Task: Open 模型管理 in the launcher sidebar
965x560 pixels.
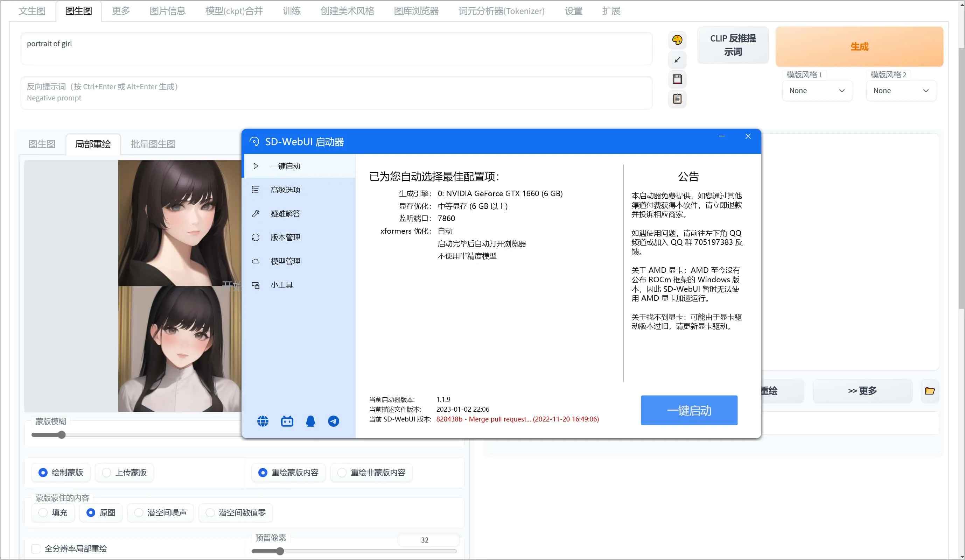Action: [x=285, y=261]
